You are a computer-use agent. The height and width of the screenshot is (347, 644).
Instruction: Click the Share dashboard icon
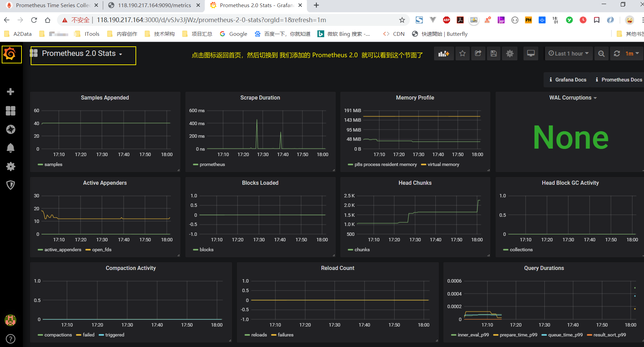478,54
